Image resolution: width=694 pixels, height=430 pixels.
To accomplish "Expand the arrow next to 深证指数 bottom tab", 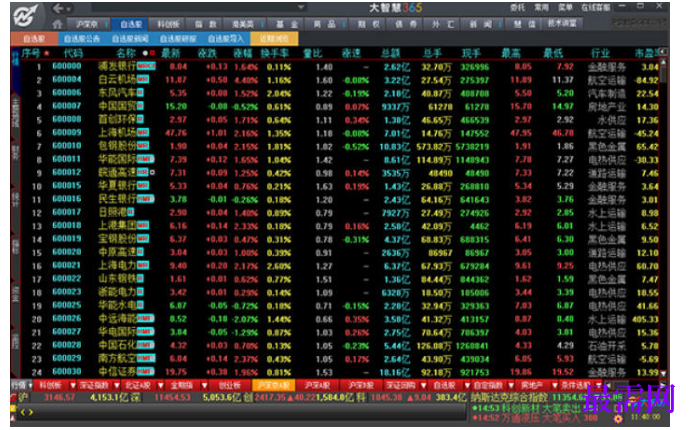I will tap(116, 386).
